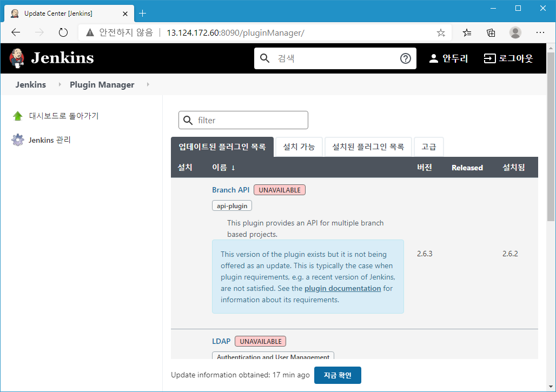Click the browser address bar URL

tap(235, 33)
